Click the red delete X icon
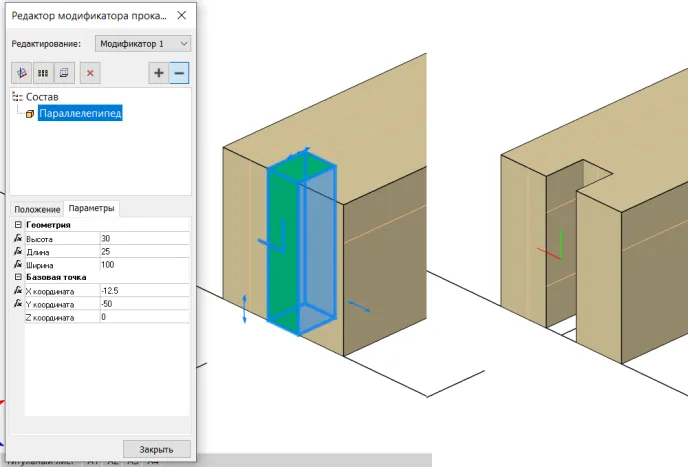This screenshot has width=688, height=467. click(x=91, y=73)
